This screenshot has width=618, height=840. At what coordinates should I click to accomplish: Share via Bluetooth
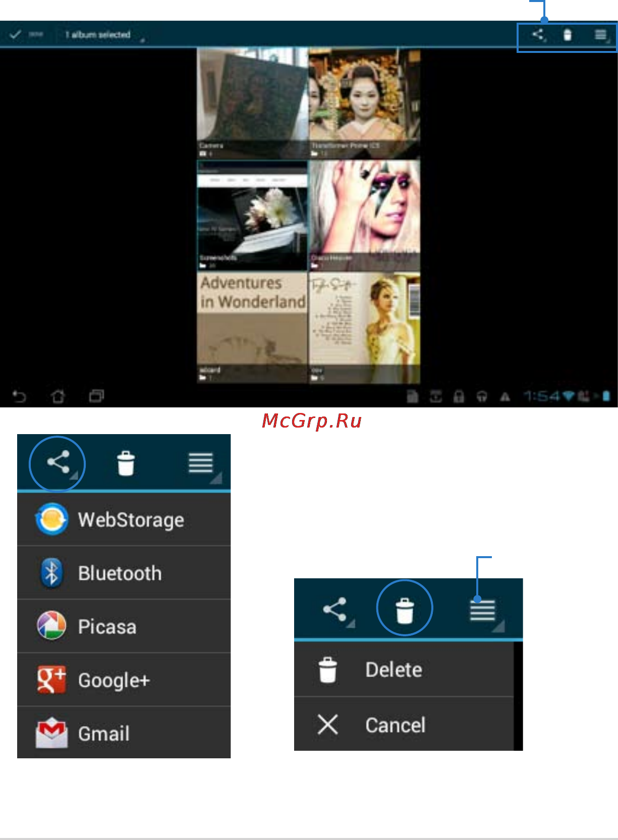(x=124, y=573)
